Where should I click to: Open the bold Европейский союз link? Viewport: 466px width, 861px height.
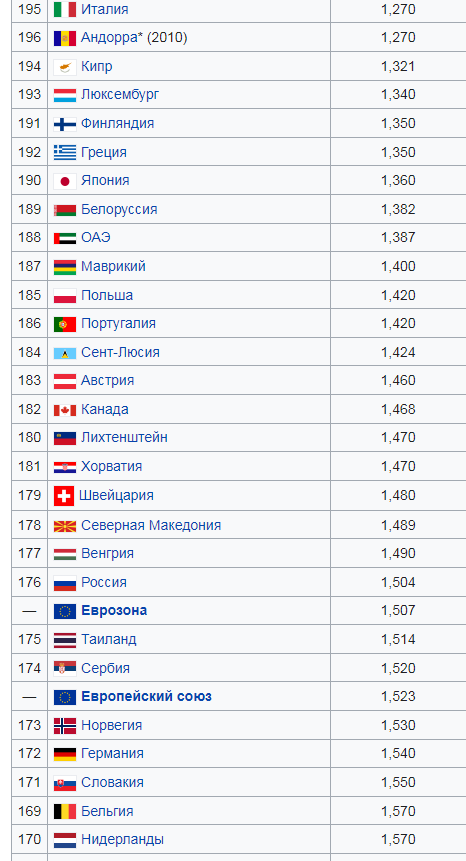(x=147, y=697)
